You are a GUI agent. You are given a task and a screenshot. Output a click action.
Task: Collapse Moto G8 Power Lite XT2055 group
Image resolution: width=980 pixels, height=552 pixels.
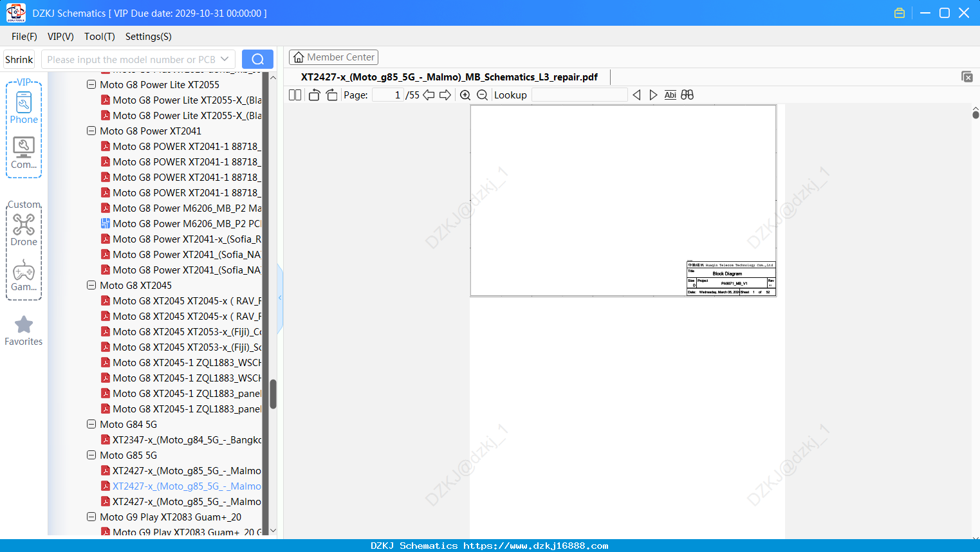point(91,84)
